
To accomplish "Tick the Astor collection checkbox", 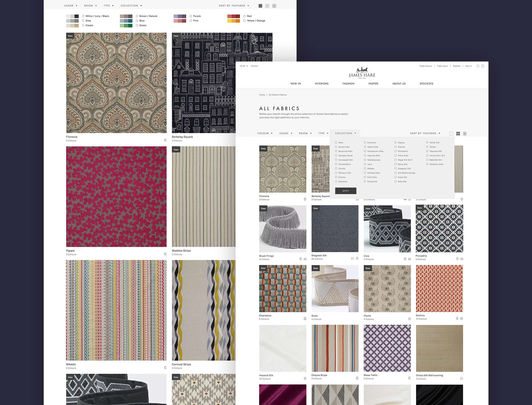I will (336, 142).
